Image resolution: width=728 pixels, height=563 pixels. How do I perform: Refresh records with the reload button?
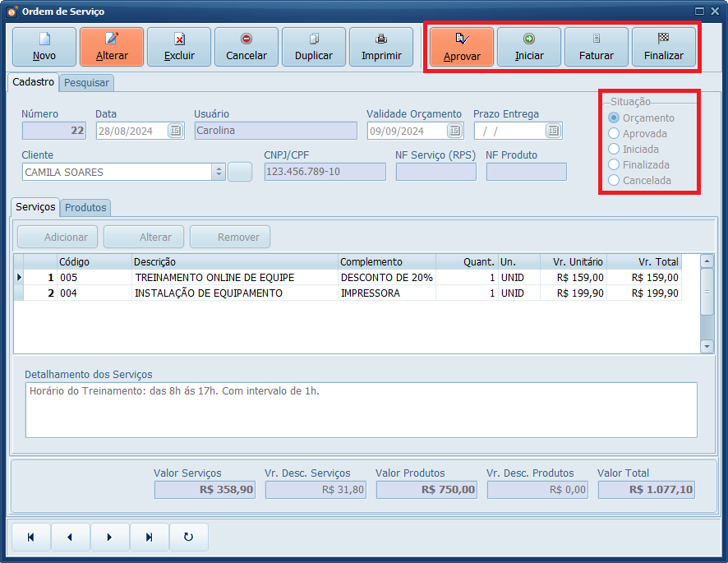188,537
